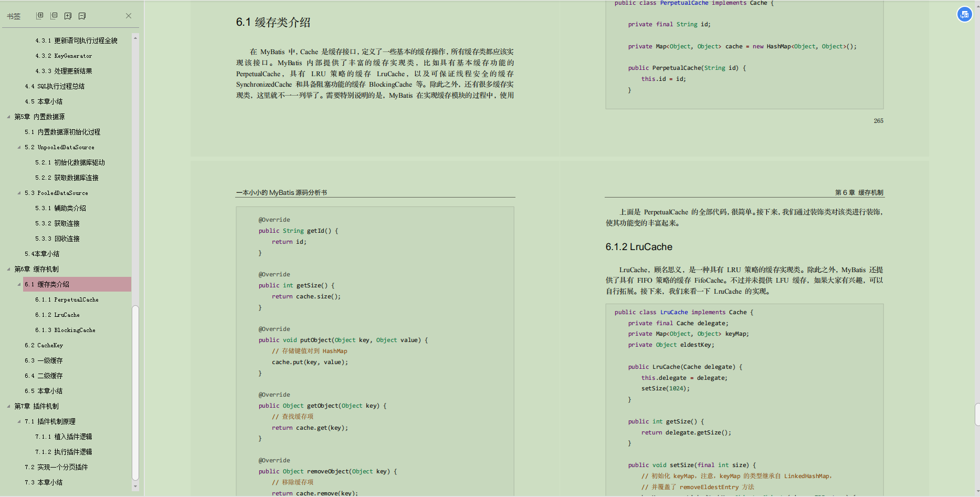980x497 pixels.
Task: Open bookmark 7.2 实现一个分页插件
Action: [x=56, y=467]
